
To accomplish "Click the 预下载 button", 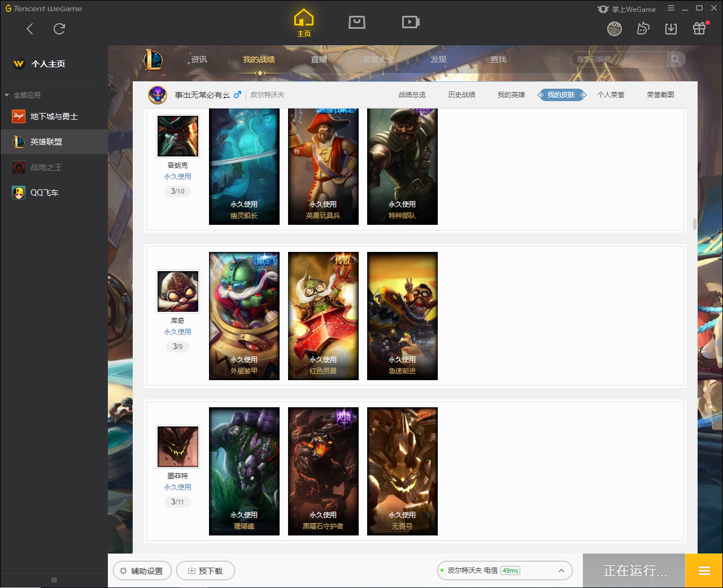I will 205,571.
